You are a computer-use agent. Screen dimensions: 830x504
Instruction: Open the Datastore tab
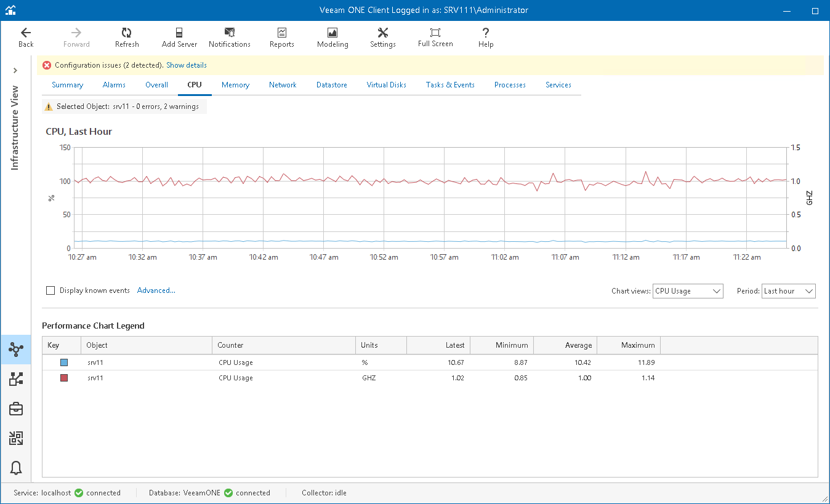tap(332, 85)
